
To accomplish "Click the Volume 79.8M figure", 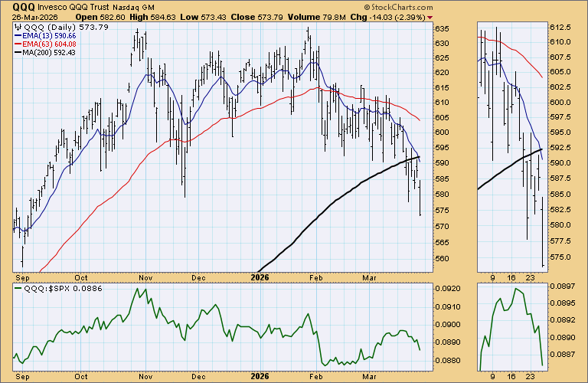I will click(316, 18).
